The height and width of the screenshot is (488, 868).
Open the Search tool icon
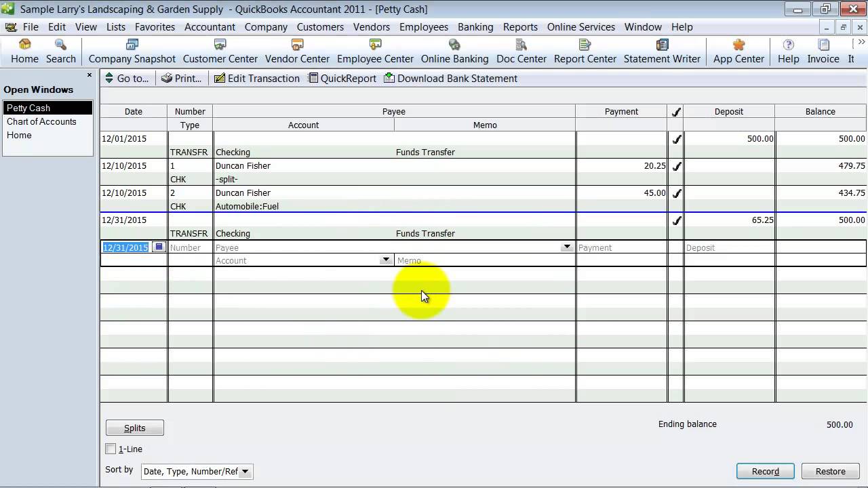[x=60, y=52]
